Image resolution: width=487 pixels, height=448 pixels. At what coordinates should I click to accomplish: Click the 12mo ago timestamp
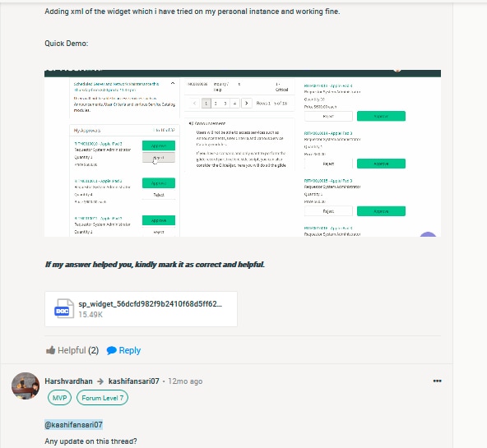(x=185, y=381)
